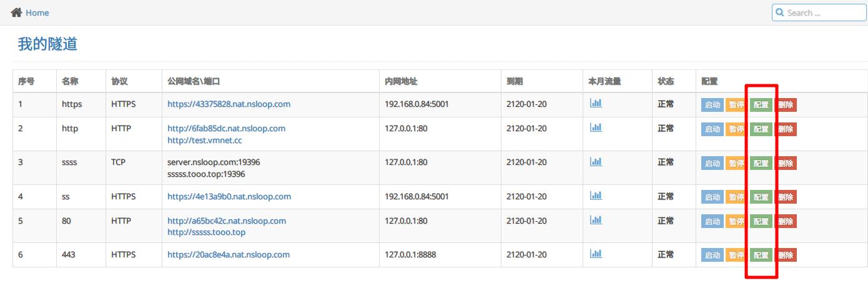Open traffic chart icon for https tunnel
Viewport: 868px width, 283px height.
tap(596, 103)
